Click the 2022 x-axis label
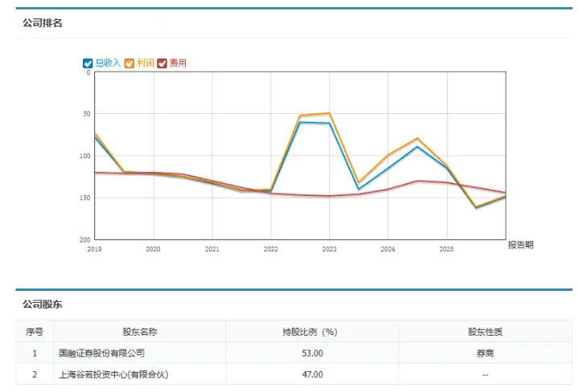Image resolution: width=579 pixels, height=392 pixels. pyautogui.click(x=271, y=249)
